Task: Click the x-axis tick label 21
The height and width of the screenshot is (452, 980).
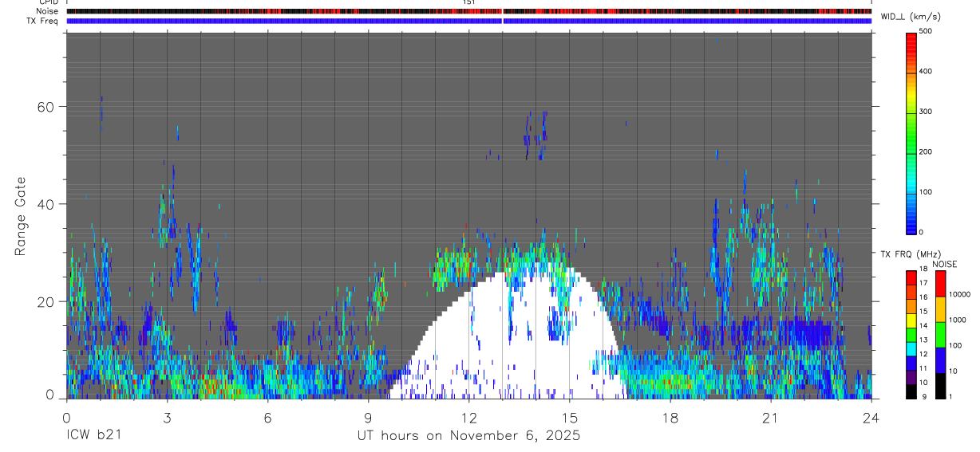Action: [x=770, y=418]
